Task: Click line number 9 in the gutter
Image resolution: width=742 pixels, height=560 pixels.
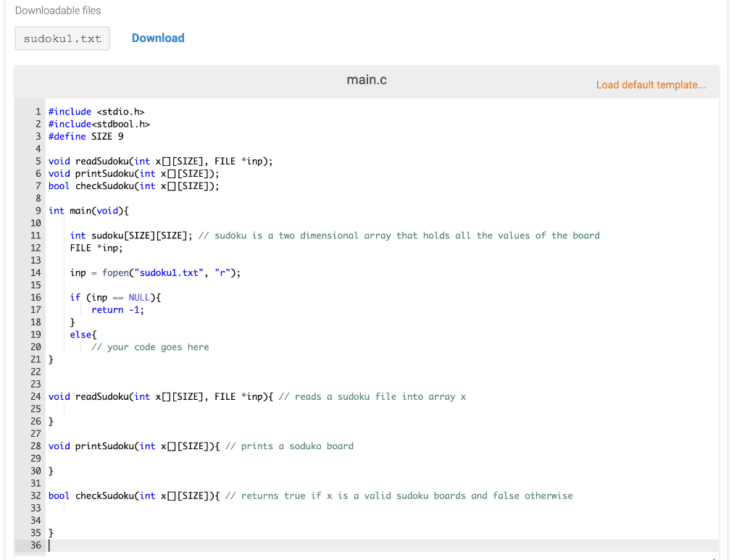Action: (x=38, y=211)
